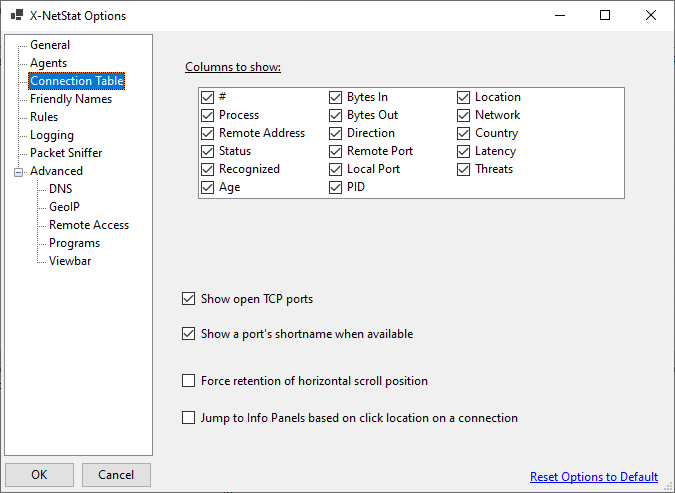Maximize the Options window

tap(605, 16)
